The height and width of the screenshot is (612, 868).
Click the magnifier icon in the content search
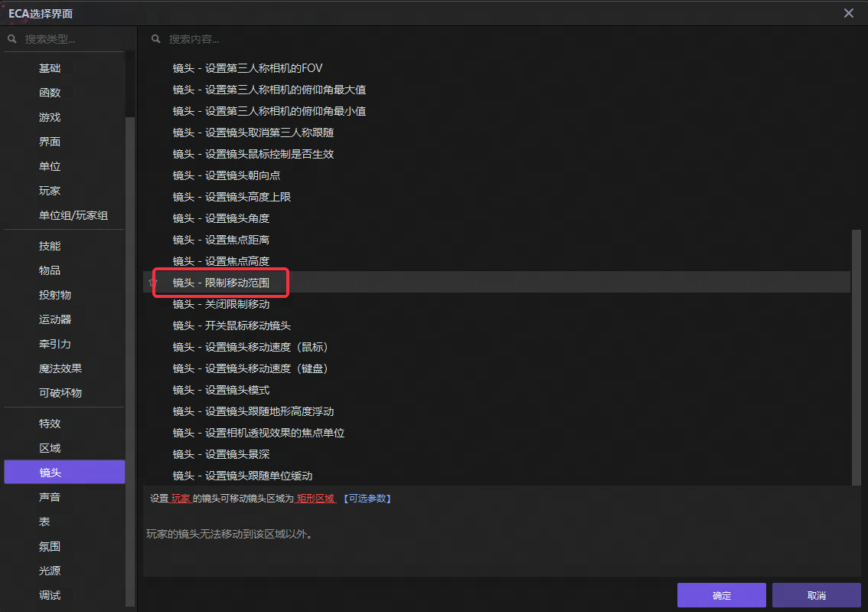[156, 39]
